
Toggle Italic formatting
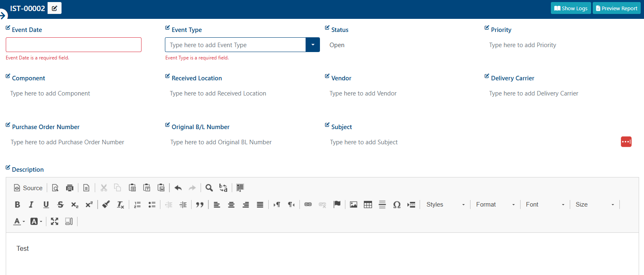click(31, 205)
